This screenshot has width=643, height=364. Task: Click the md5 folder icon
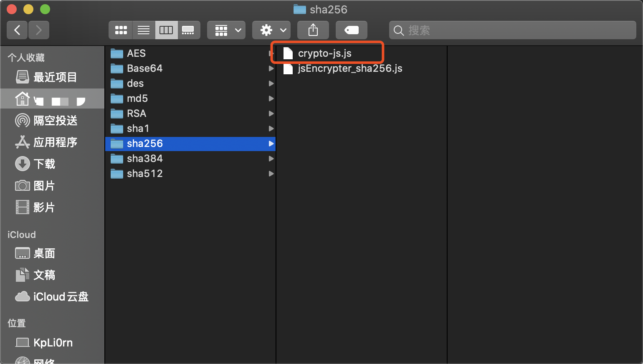pos(117,99)
